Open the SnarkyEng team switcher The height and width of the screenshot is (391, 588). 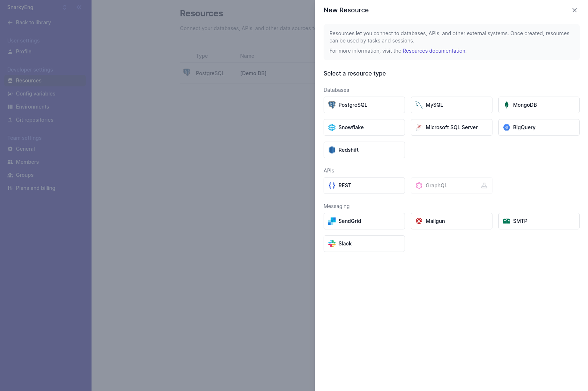click(36, 7)
